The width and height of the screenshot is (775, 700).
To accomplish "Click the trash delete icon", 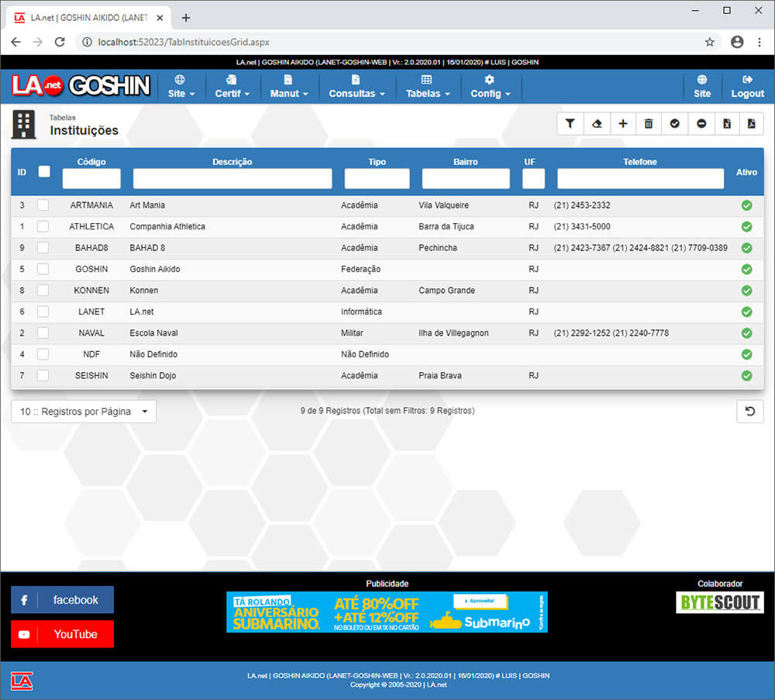I will 649,124.
